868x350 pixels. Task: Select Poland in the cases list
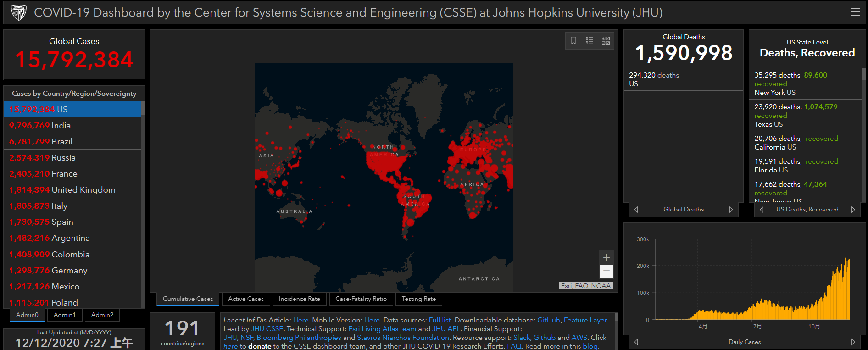72,302
